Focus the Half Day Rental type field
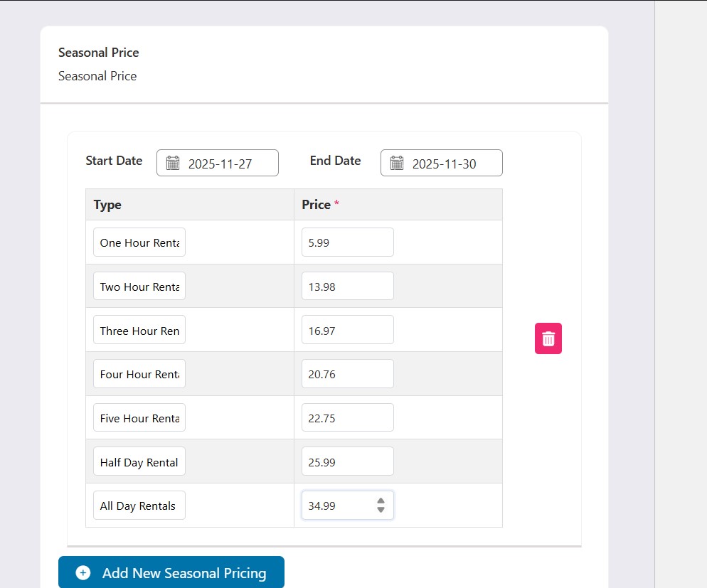Screen dimensions: 707x588 pyautogui.click(x=139, y=462)
